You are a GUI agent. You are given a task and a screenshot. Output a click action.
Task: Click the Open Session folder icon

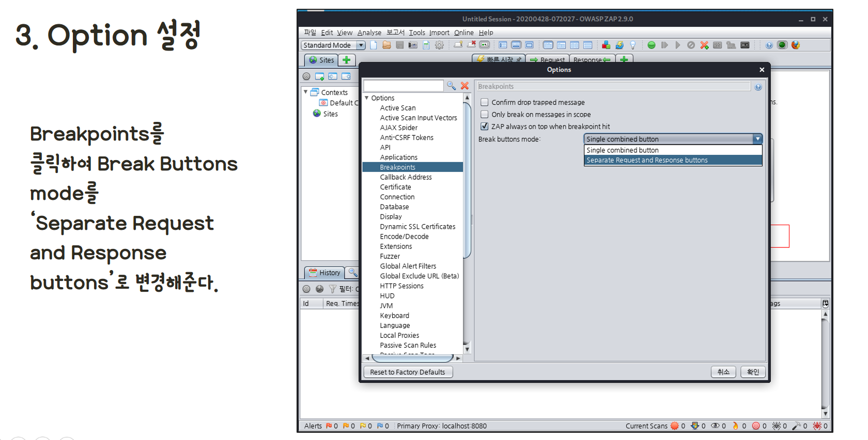tap(386, 45)
